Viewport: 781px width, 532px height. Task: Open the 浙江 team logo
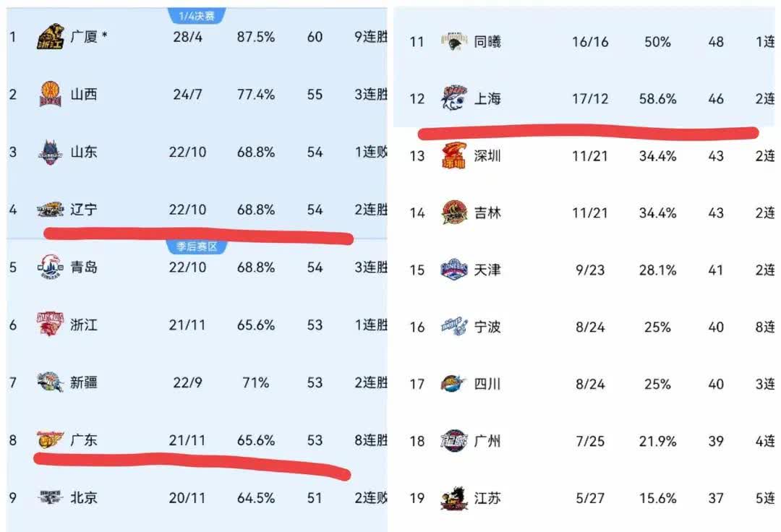pos(51,325)
